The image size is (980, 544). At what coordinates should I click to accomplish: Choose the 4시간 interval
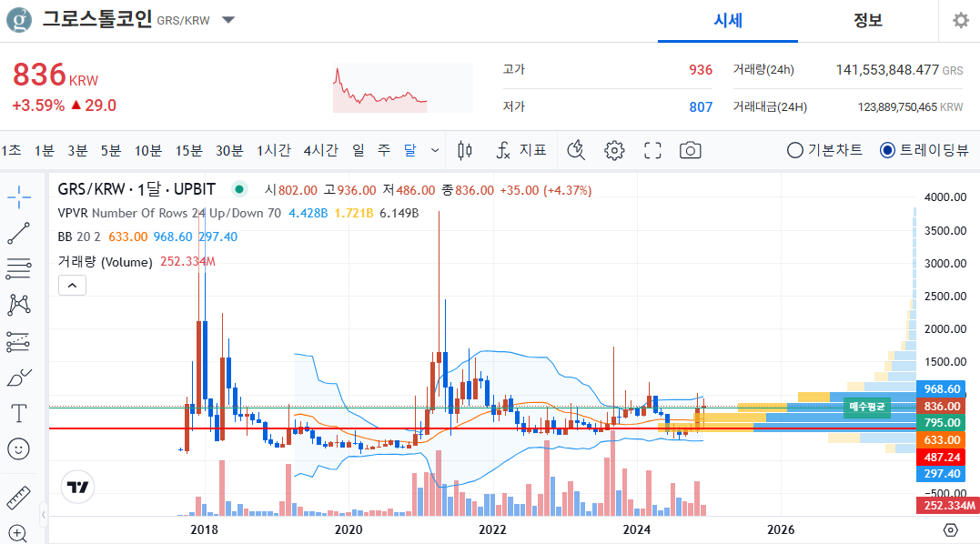[x=320, y=150]
